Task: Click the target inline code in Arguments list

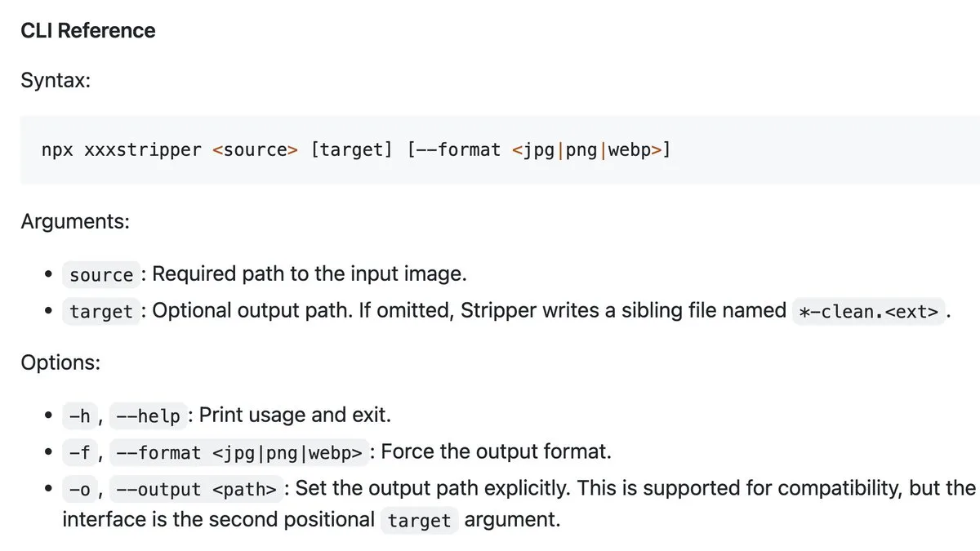Action: (x=101, y=311)
